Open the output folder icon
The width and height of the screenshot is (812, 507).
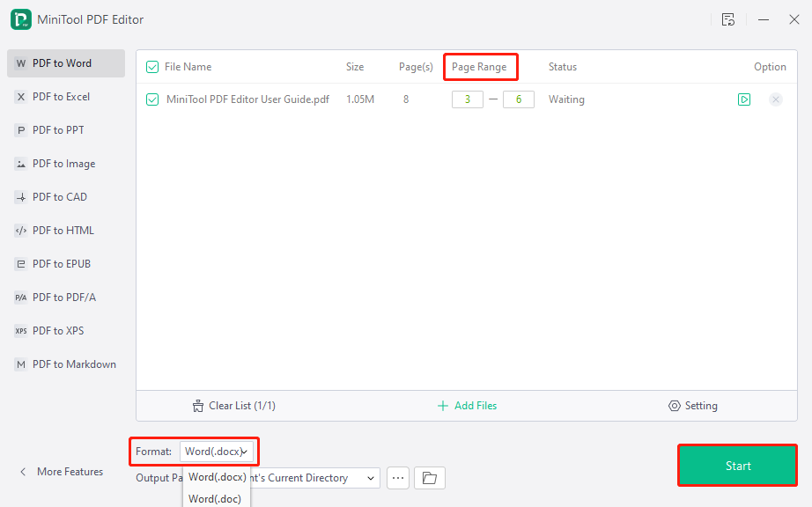[x=429, y=478]
